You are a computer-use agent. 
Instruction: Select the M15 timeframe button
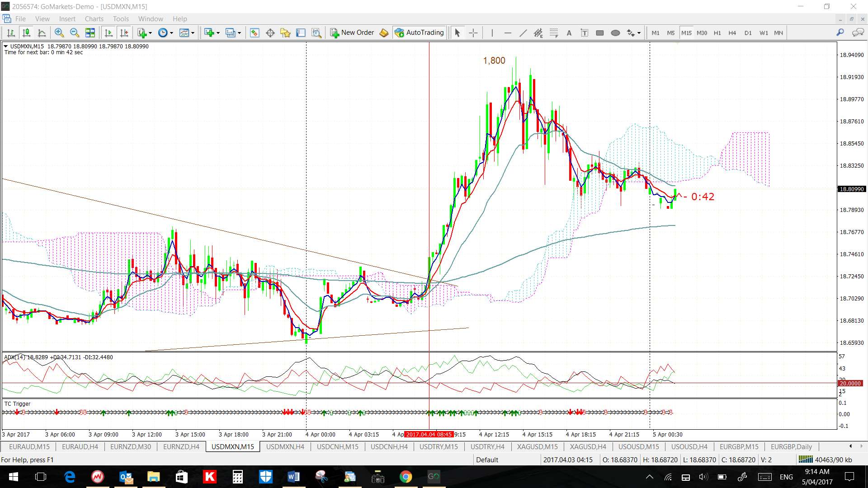pos(686,33)
